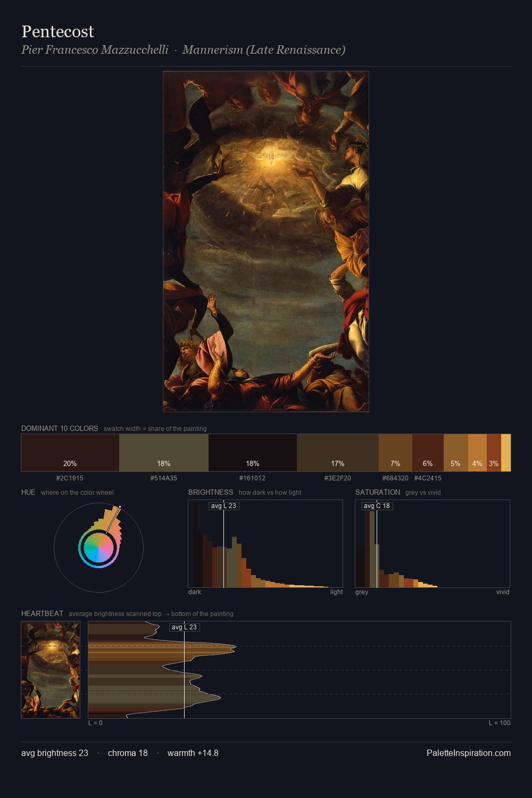Select the olive 18% swatch above #514A35
Image resolution: width=532 pixels, height=798 pixels.
pos(164,453)
